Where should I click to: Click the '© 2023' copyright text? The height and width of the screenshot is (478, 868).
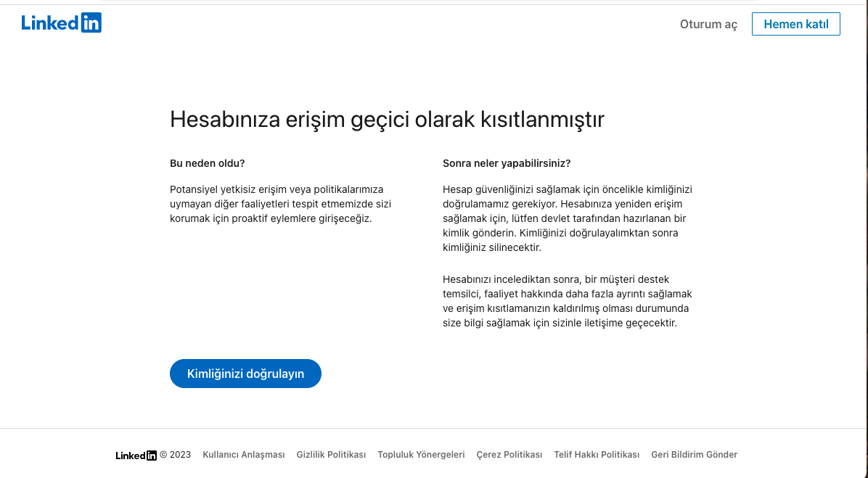tap(176, 455)
